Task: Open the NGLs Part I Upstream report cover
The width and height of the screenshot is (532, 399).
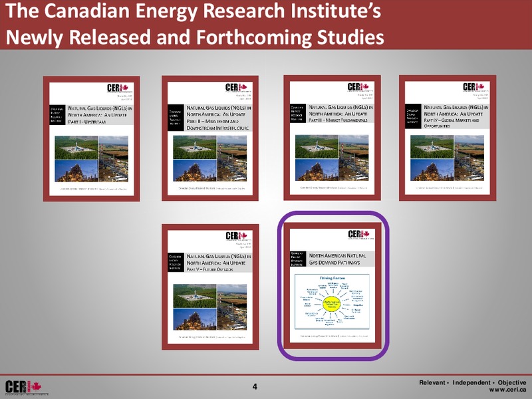Action: 91,139
